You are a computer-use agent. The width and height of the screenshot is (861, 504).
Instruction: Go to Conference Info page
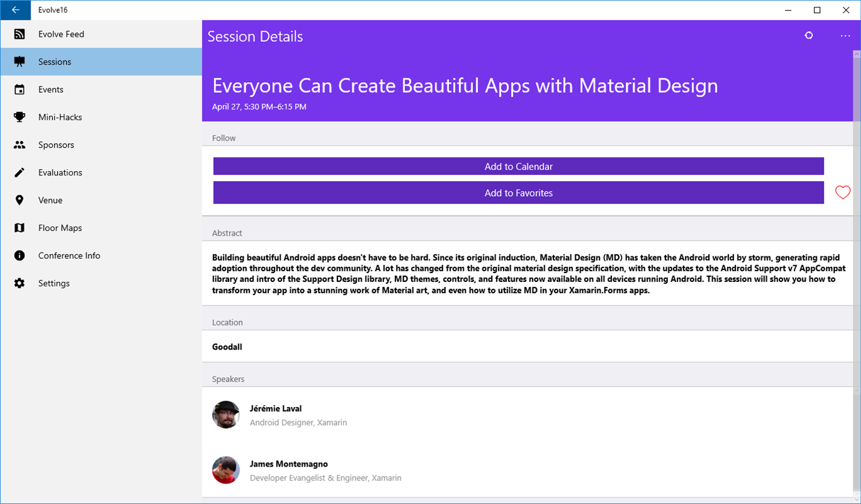(101, 256)
